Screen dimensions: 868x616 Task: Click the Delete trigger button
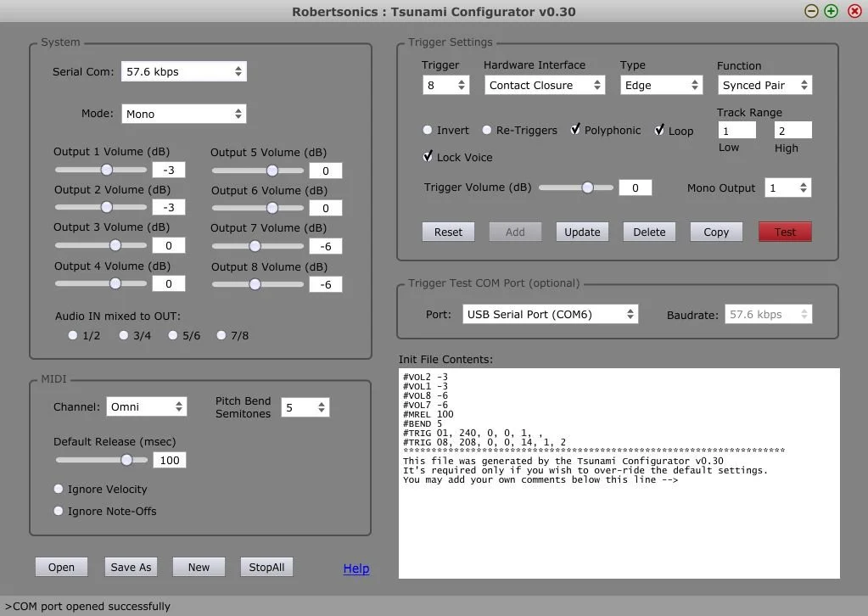tap(649, 232)
